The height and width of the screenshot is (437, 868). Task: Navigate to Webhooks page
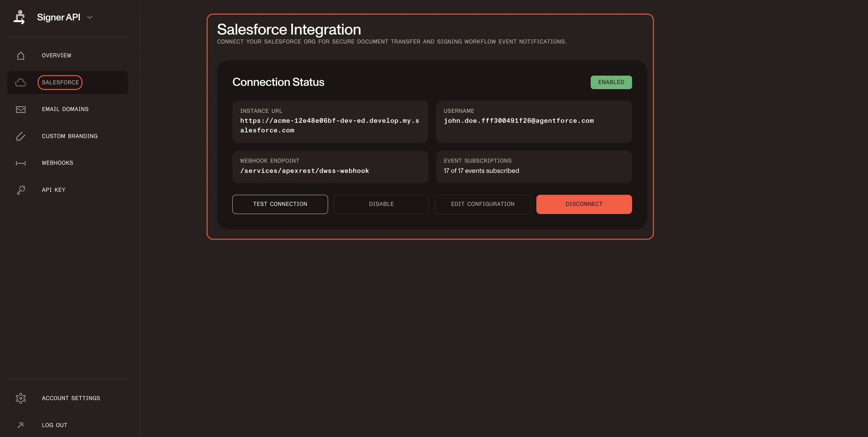point(68,163)
